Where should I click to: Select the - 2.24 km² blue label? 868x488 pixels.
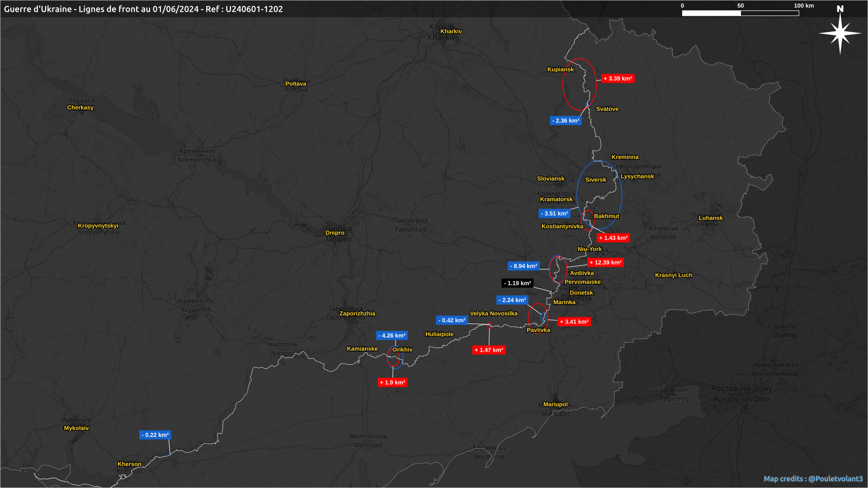[x=512, y=300]
